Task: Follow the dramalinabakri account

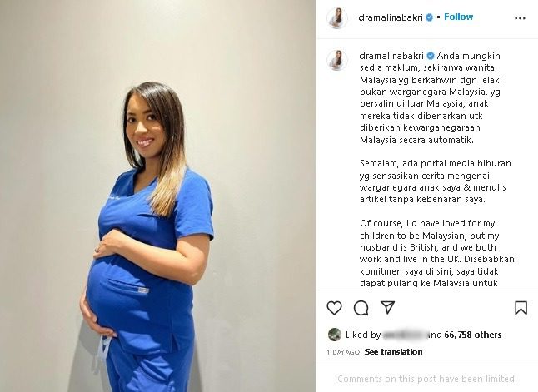Action: coord(458,17)
